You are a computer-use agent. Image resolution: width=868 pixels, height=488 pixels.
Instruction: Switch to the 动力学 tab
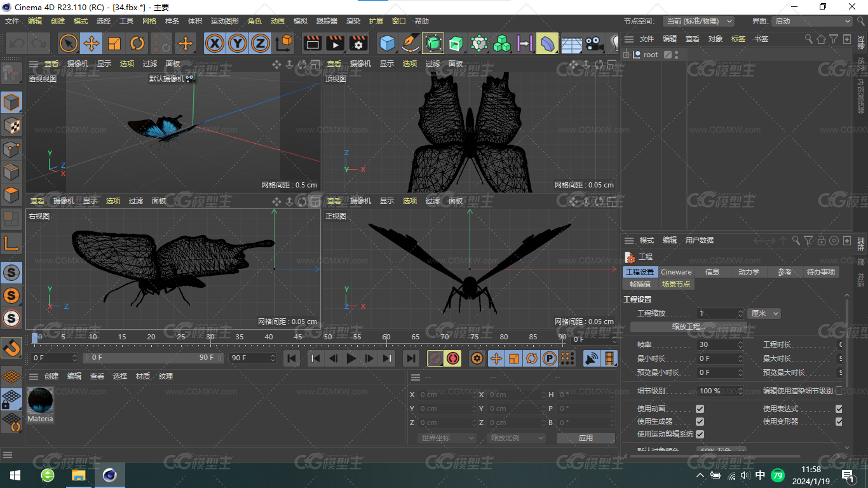[749, 272]
